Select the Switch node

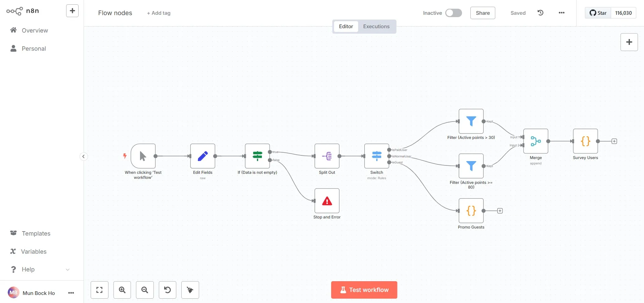(x=377, y=156)
